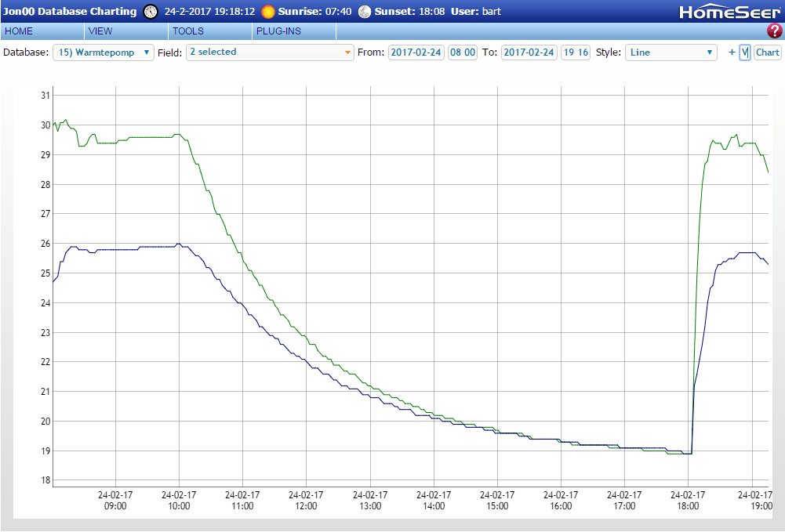Image resolution: width=785 pixels, height=532 pixels.
Task: Click the 24-02-17 14:00 axis label
Action: coord(434,500)
